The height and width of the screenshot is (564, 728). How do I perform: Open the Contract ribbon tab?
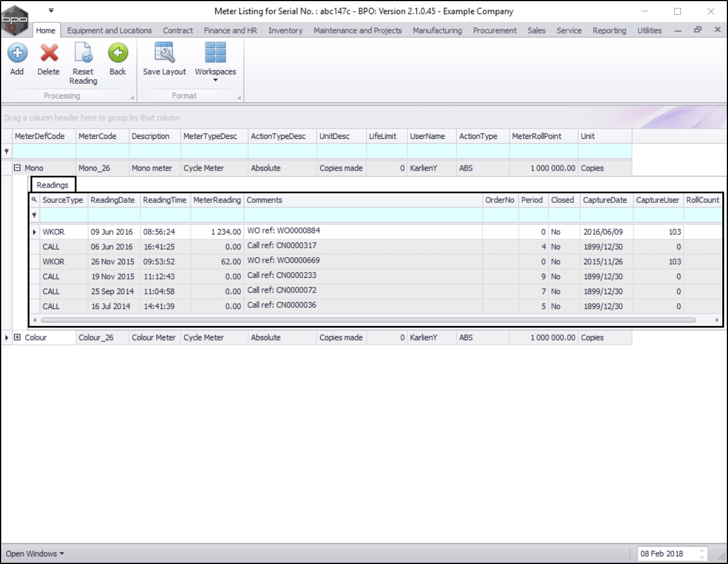click(178, 31)
